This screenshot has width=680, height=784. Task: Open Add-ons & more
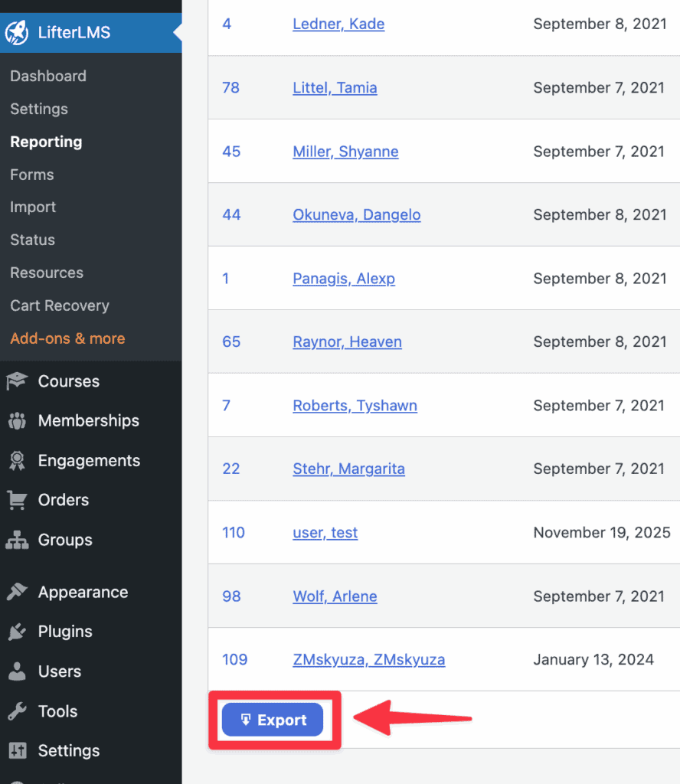point(67,338)
